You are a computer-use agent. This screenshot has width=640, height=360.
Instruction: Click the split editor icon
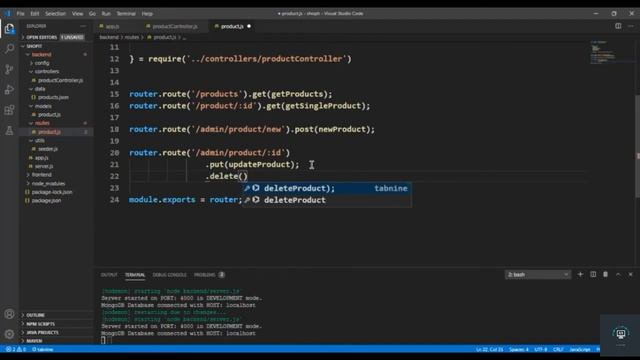(x=618, y=26)
